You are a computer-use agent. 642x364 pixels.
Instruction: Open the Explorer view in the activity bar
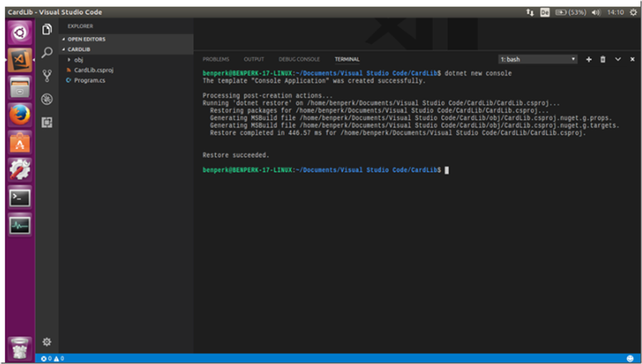click(47, 29)
